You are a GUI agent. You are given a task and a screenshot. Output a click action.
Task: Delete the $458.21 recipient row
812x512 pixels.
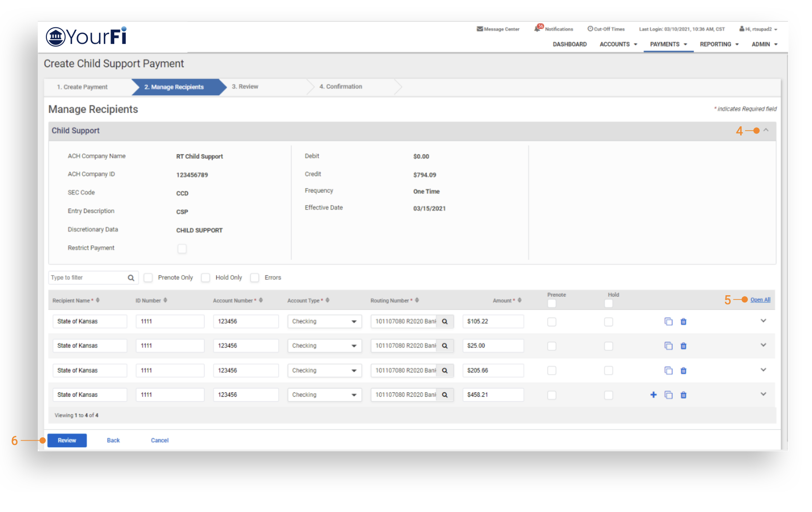(x=683, y=395)
